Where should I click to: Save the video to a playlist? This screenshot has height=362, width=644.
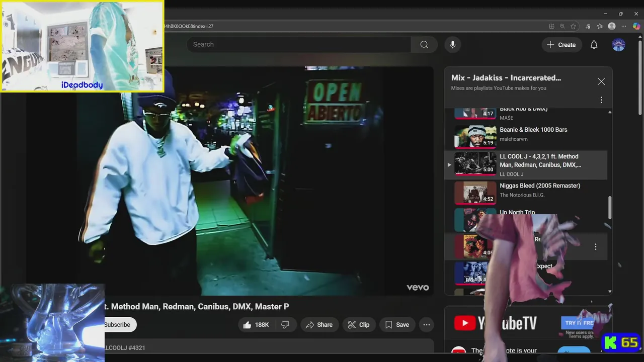[397, 325]
